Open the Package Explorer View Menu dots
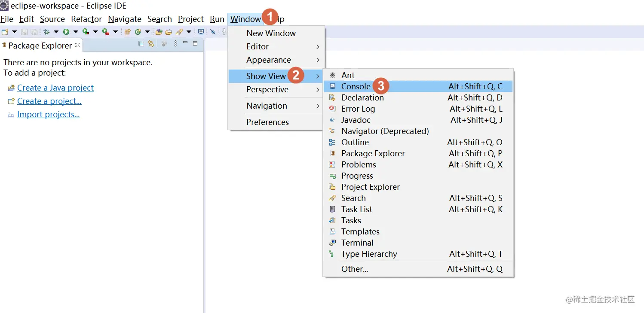Image resolution: width=644 pixels, height=313 pixels. pyautogui.click(x=175, y=43)
